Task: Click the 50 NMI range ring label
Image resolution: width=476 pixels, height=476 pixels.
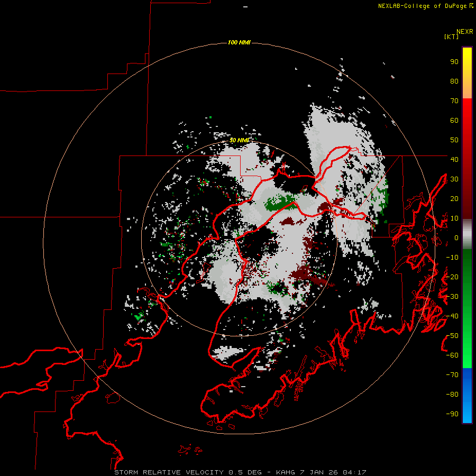Action: (239, 140)
